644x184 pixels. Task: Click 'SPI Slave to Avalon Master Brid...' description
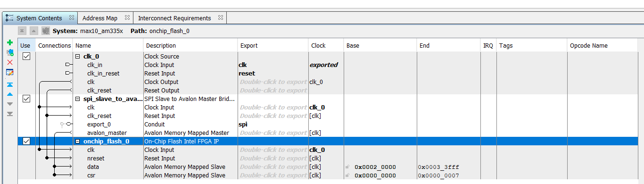pyautogui.click(x=190, y=99)
